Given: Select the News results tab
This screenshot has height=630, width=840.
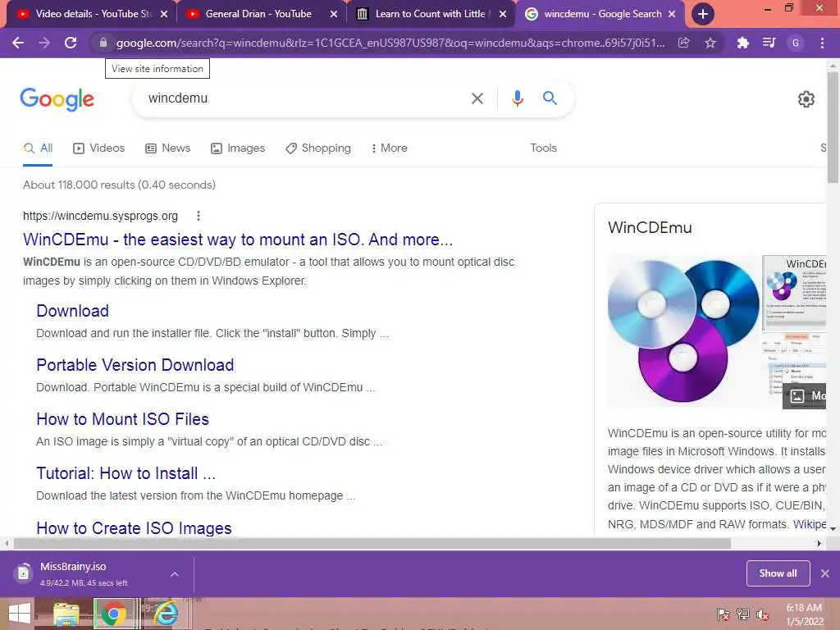Looking at the screenshot, I should pyautogui.click(x=167, y=148).
